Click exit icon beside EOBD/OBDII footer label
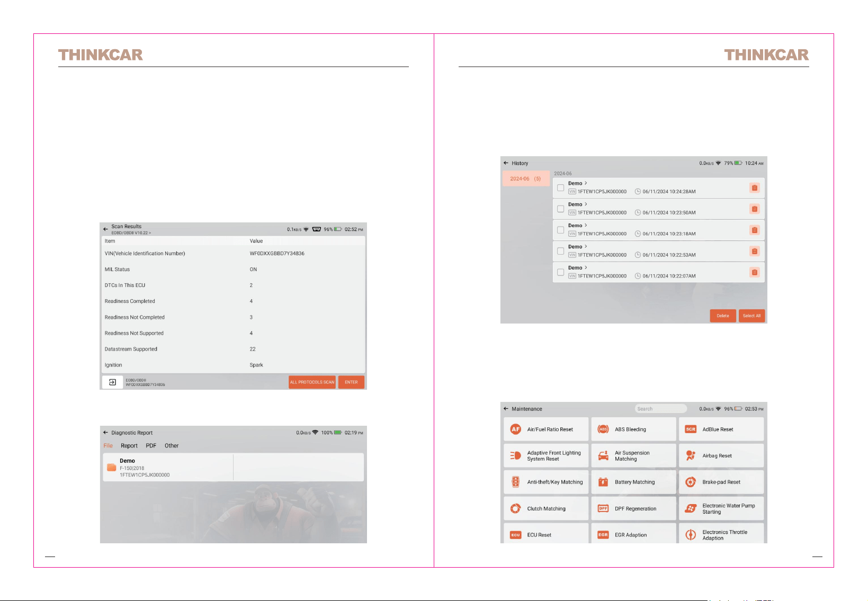This screenshot has height=601, width=868. click(112, 382)
